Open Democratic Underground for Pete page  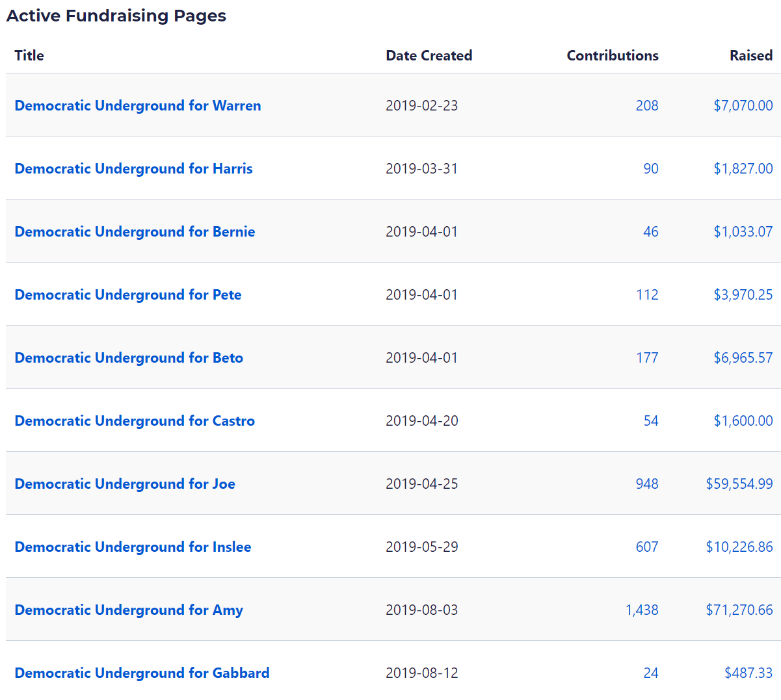pyautogui.click(x=127, y=294)
